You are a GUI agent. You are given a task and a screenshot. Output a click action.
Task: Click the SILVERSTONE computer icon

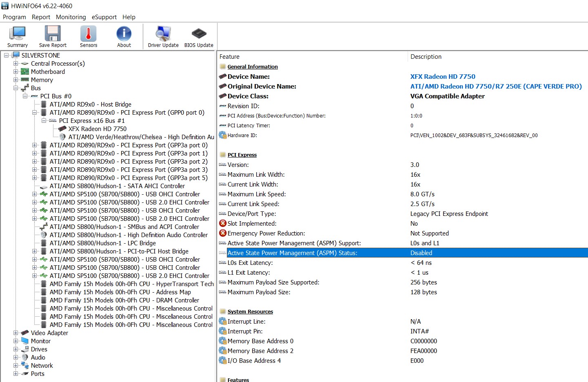tap(16, 55)
